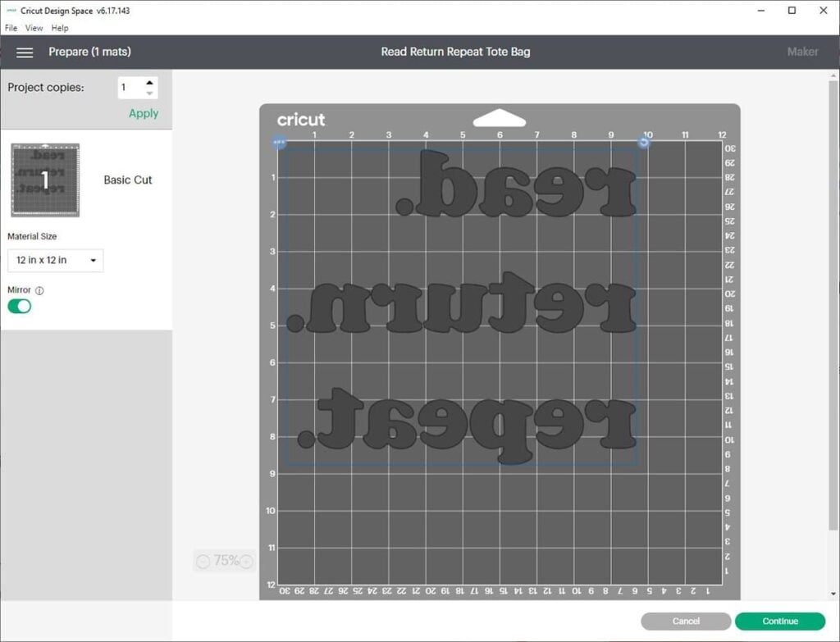Open the three-dot options handle on the design
840x642 pixels.
point(279,143)
